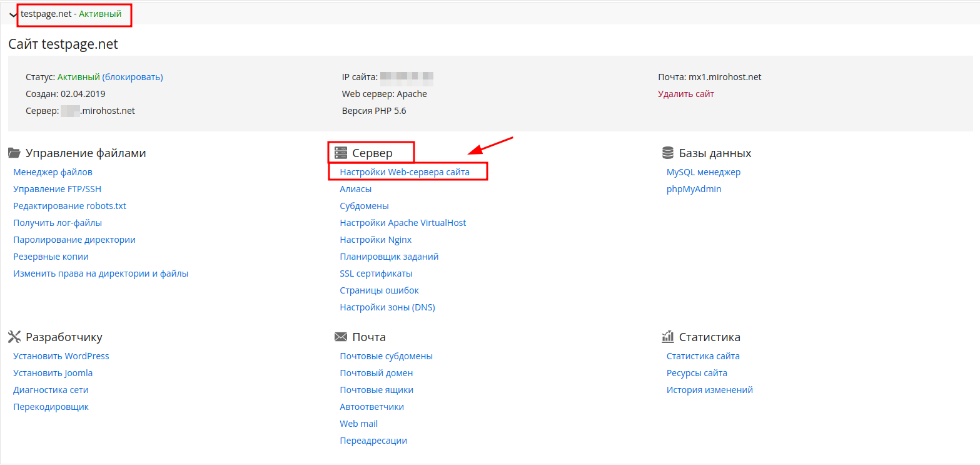Open the Переадресации link
980x465 pixels.
pos(373,441)
